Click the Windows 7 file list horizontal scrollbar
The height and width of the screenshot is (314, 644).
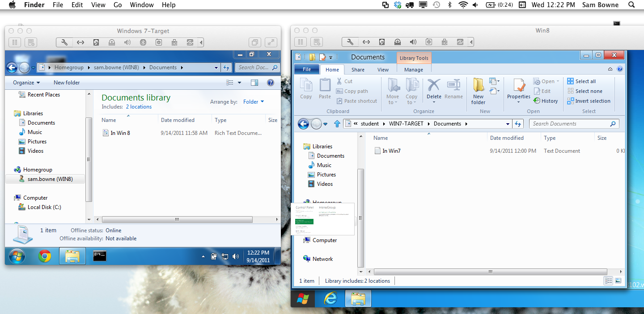177,219
